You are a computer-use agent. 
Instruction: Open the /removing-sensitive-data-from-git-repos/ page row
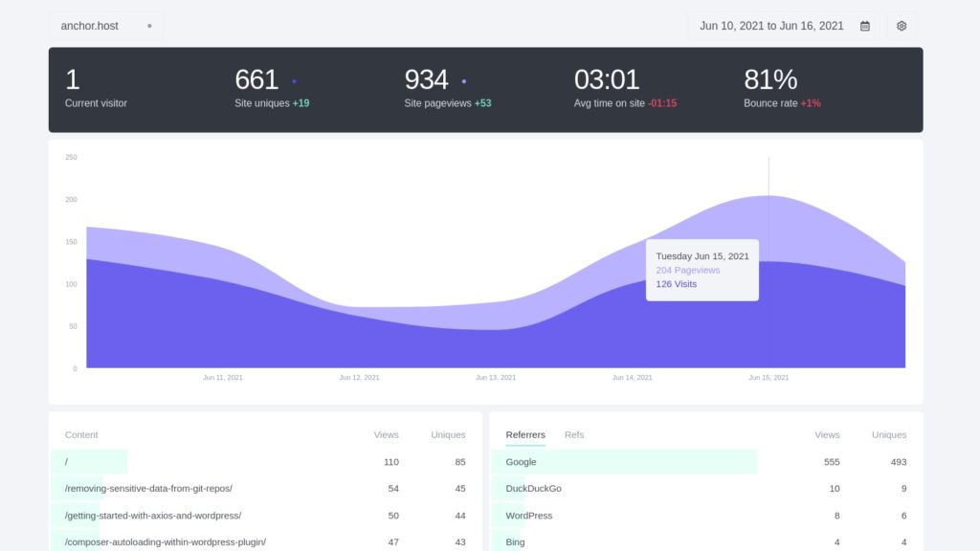(x=148, y=489)
